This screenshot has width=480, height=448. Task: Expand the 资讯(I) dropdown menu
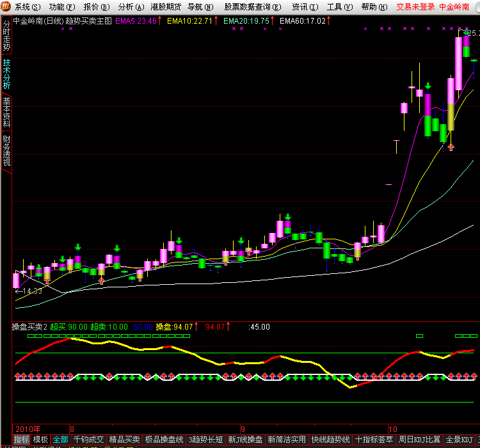pos(304,6)
